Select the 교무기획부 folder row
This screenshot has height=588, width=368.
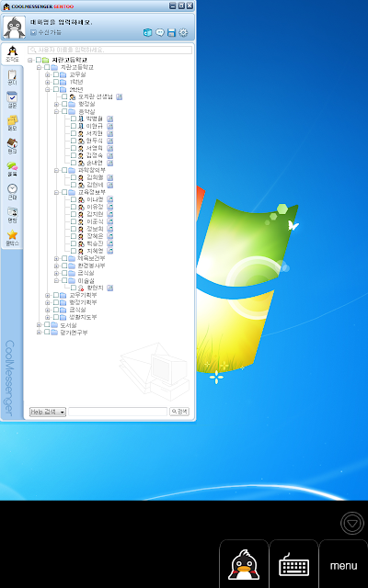tap(83, 295)
